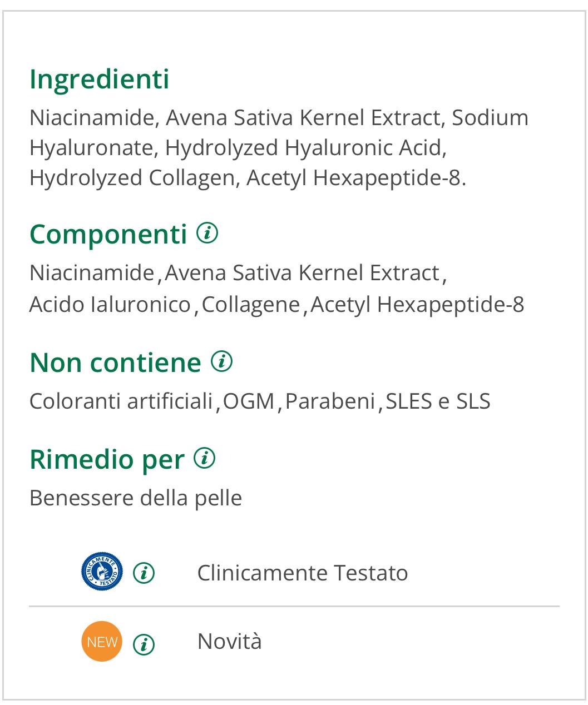This screenshot has height=705, width=588.
Task: Click the Clinicamente Testato label text
Action: [303, 572]
